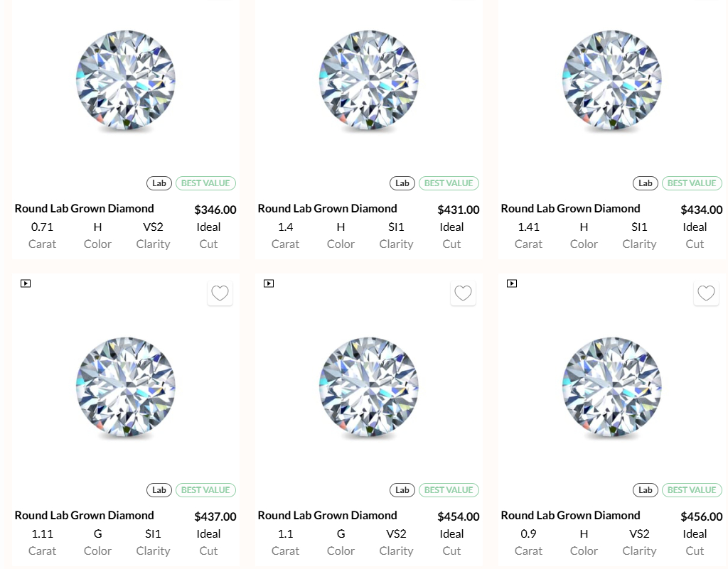This screenshot has width=728, height=569.
Task: Select the 0.71 carat diamond image
Action: 125,81
